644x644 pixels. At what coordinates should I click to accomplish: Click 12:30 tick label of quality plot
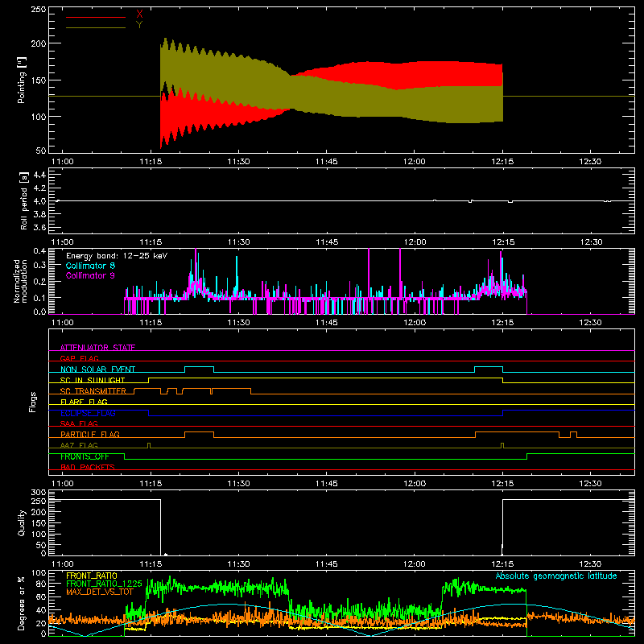coord(590,564)
